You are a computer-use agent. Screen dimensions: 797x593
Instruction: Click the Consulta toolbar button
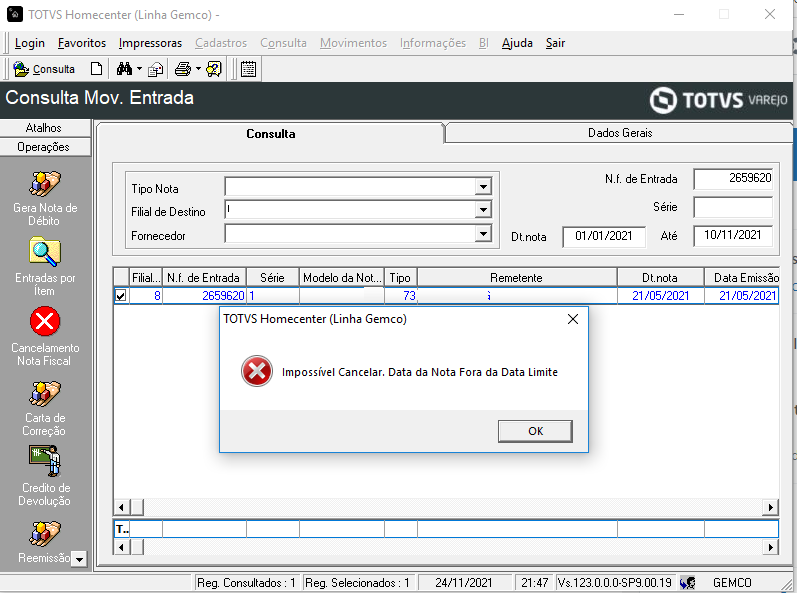pyautogui.click(x=44, y=69)
